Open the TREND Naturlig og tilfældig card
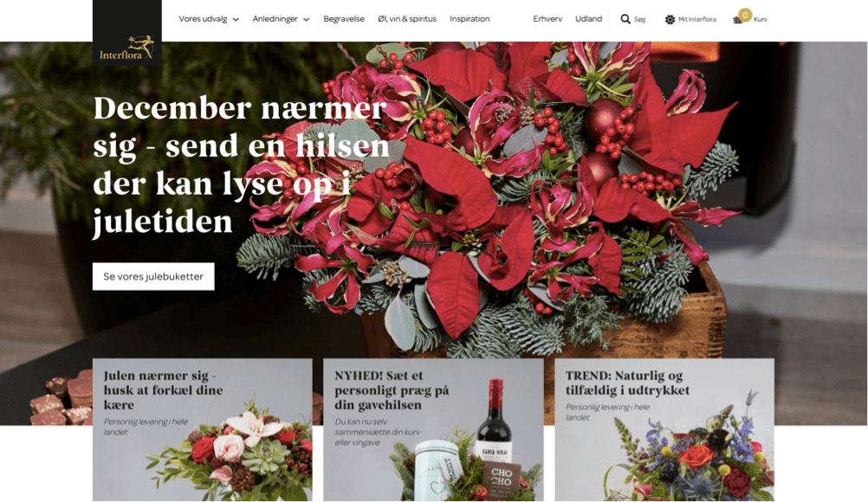The height and width of the screenshot is (502, 868). [664, 429]
